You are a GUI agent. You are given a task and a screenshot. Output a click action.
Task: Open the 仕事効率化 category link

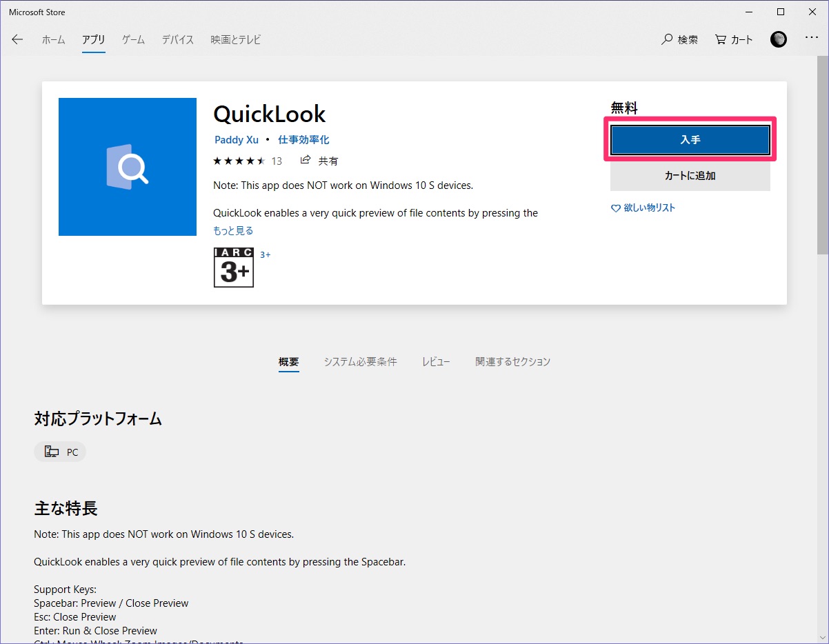tap(303, 139)
